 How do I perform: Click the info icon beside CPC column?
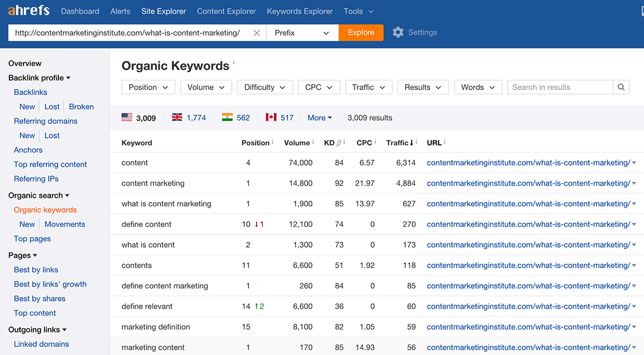(376, 142)
